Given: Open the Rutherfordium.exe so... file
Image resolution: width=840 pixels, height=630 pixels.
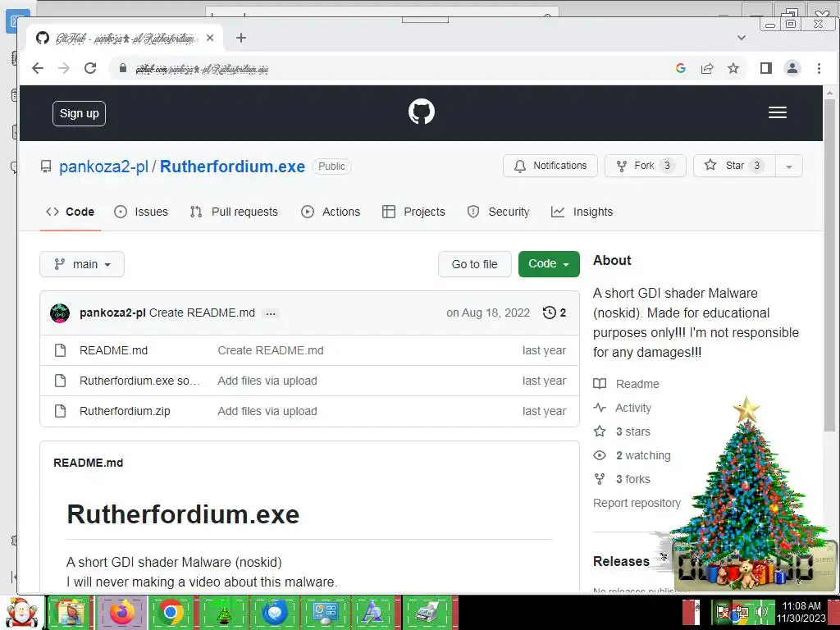Looking at the screenshot, I should tap(139, 381).
